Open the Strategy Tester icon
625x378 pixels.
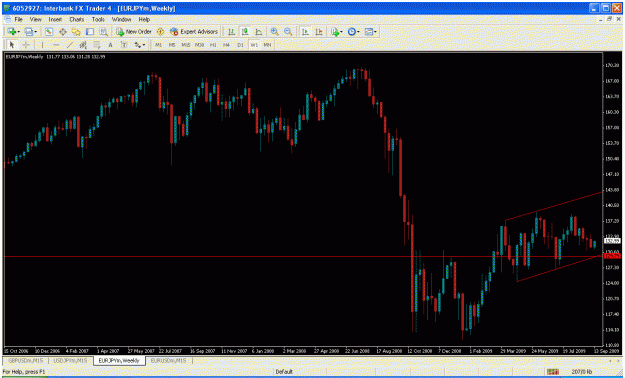[x=104, y=32]
